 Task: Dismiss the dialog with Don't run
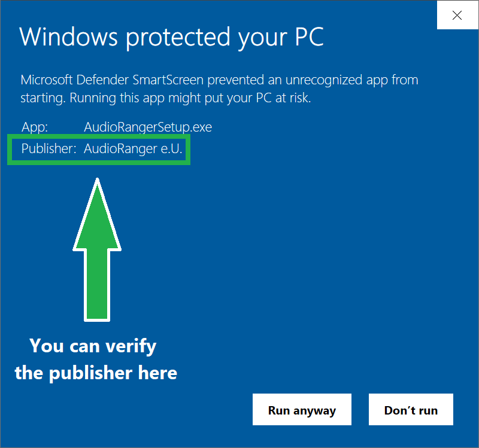point(411,410)
